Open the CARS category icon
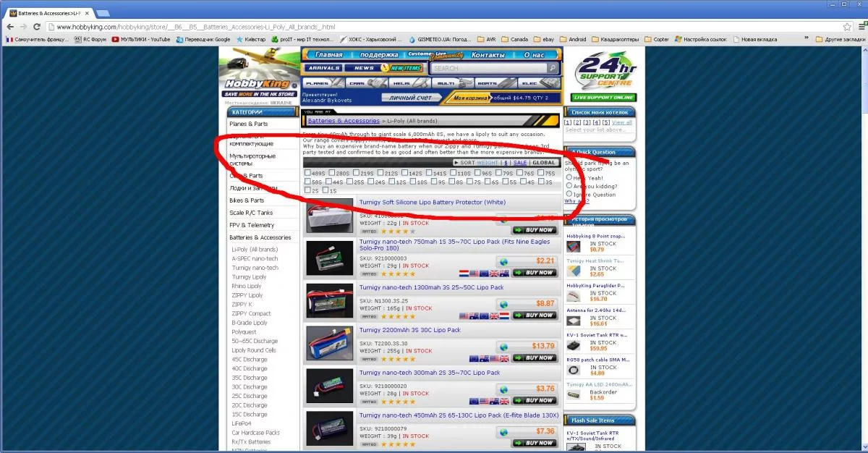This screenshot has width=868, height=453. pos(365,83)
